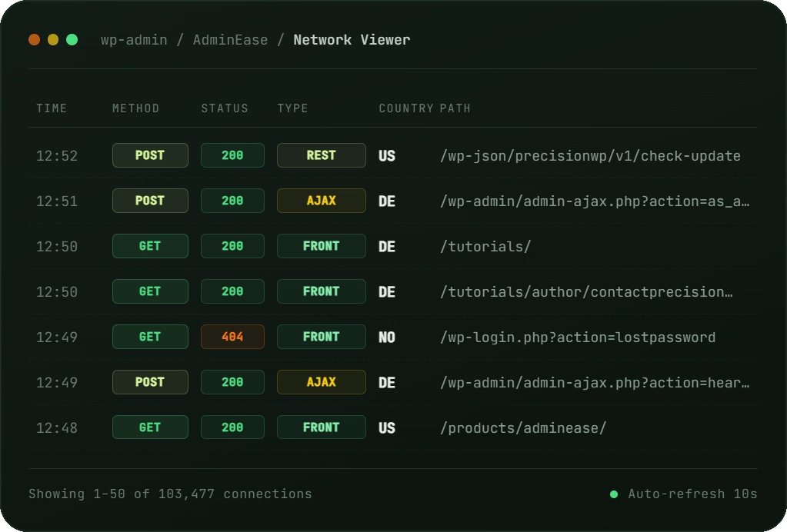This screenshot has width=787, height=532.
Task: Select the Network Viewer breadcrumb title
Action: [352, 40]
